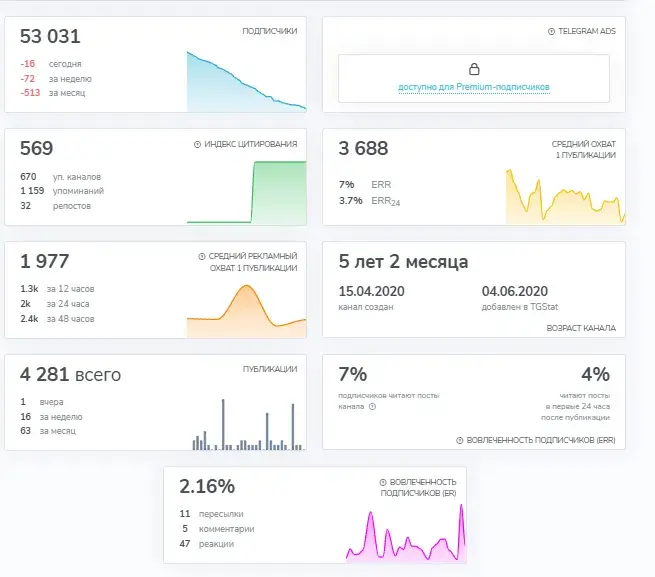Click the orange ad reach chart
This screenshot has height=577, width=655.
pyautogui.click(x=246, y=311)
